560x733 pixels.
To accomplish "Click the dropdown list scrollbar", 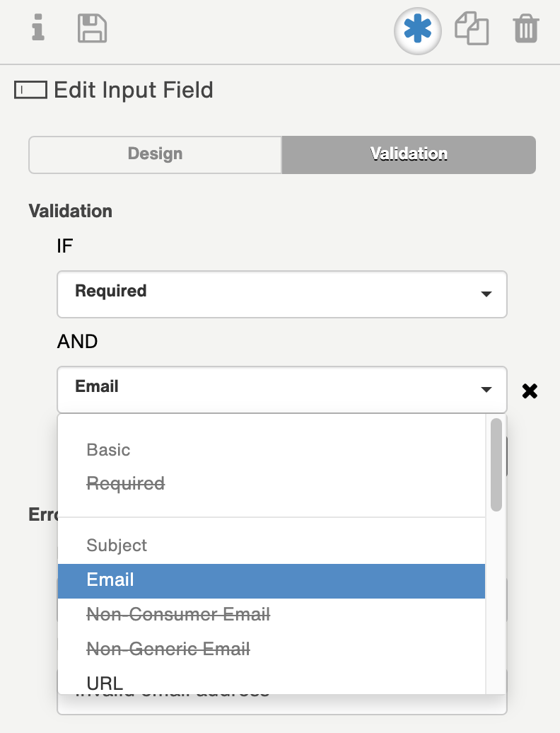I will click(x=496, y=463).
